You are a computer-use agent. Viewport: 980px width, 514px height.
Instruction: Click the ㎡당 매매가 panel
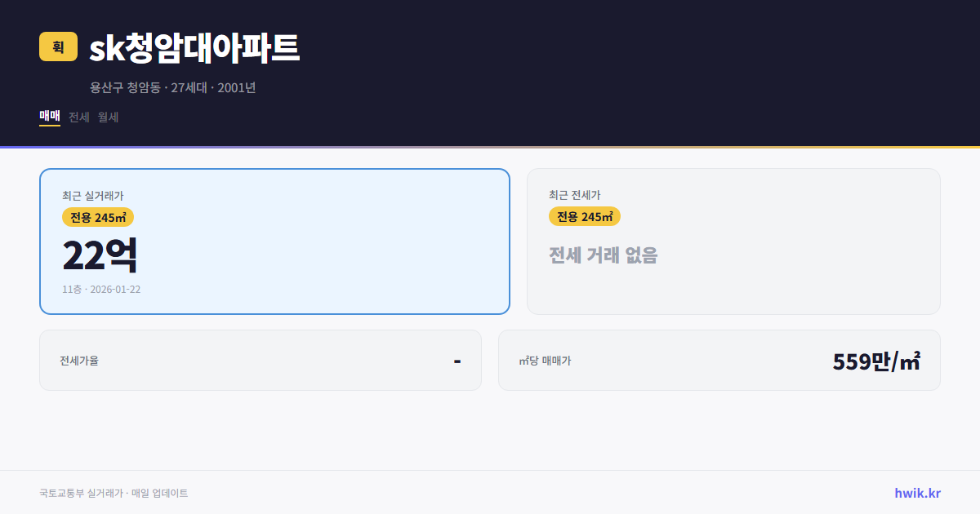(x=717, y=360)
